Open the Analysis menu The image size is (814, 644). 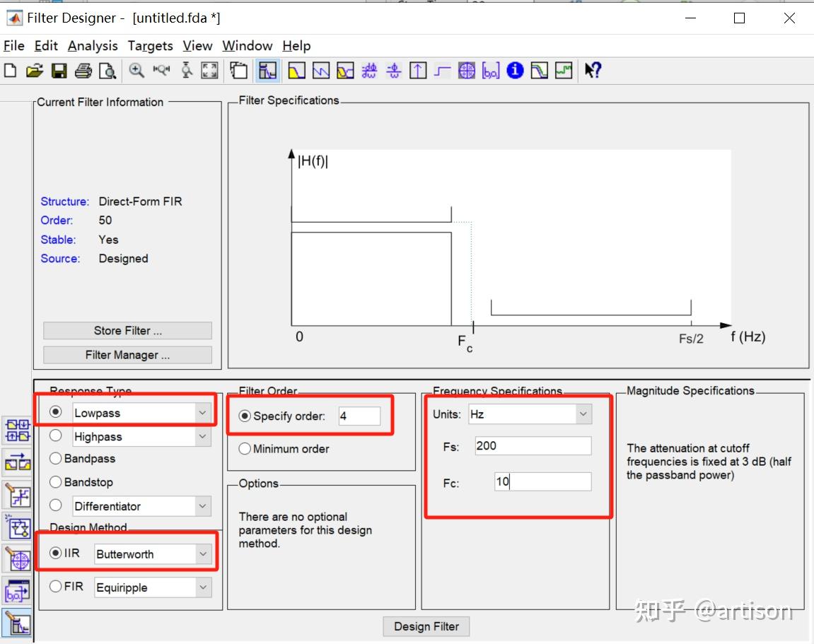tap(93, 45)
